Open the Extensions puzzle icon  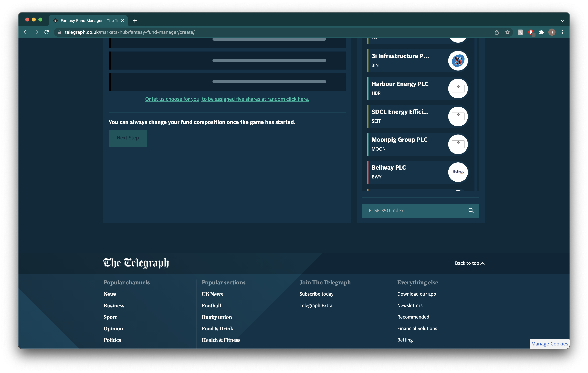tap(541, 32)
